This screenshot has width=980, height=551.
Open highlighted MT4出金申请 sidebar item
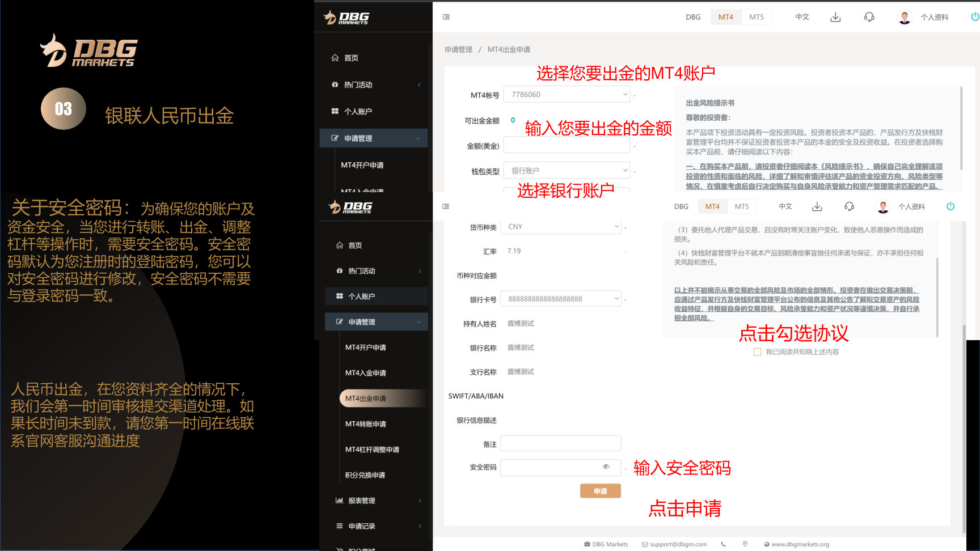point(383,398)
